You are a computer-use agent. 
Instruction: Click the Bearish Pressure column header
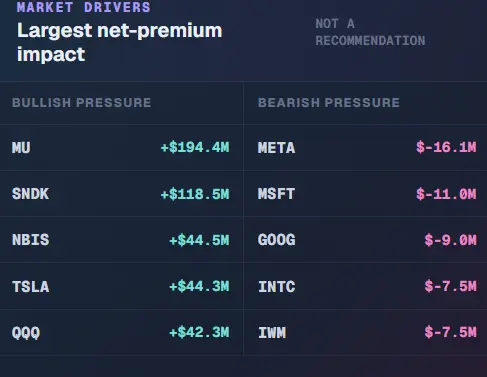pyautogui.click(x=329, y=103)
